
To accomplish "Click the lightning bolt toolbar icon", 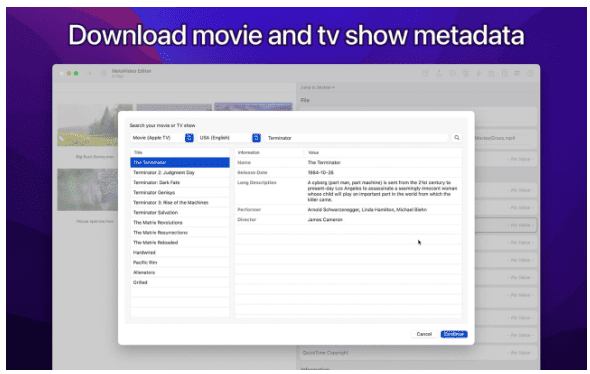I will pos(479,73).
